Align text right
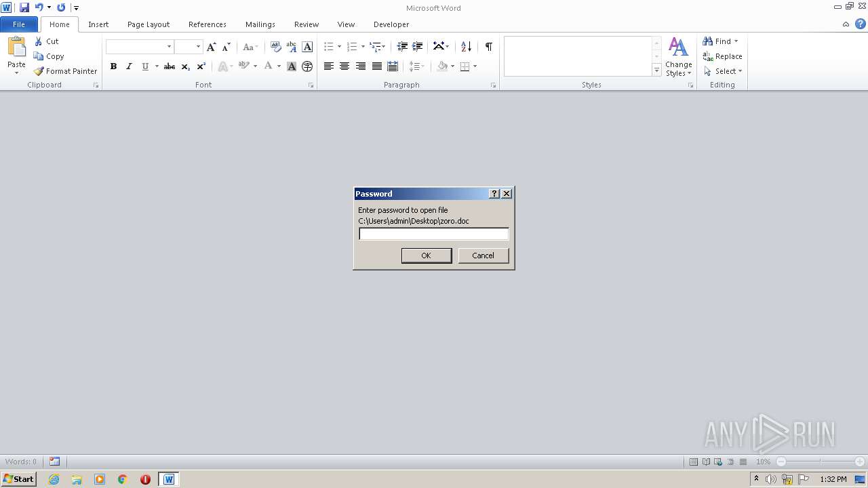The image size is (868, 488). (360, 66)
